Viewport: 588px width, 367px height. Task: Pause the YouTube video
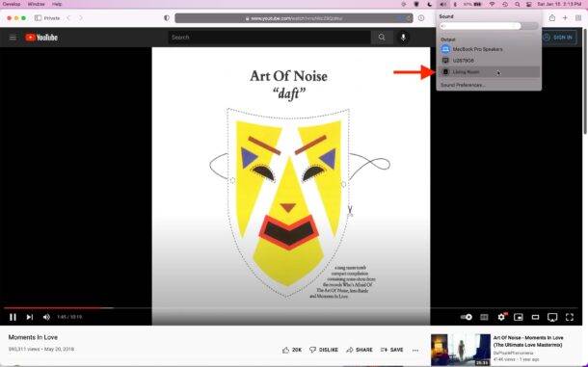tap(13, 317)
